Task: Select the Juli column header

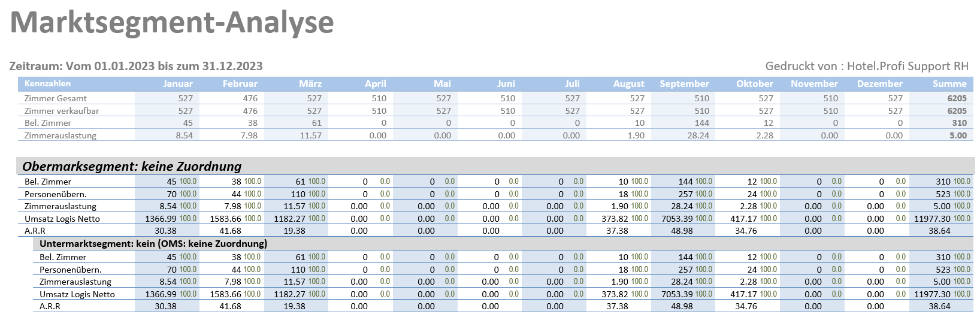Action: tap(572, 84)
